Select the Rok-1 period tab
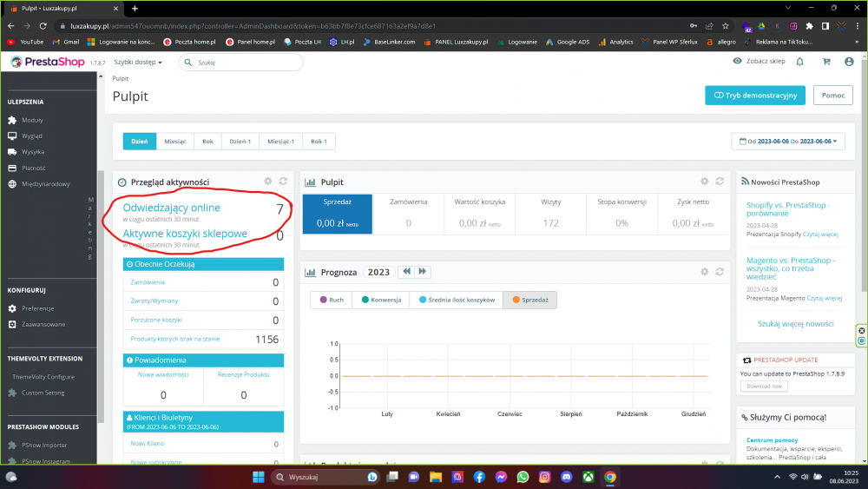This screenshot has width=868, height=489. [319, 142]
